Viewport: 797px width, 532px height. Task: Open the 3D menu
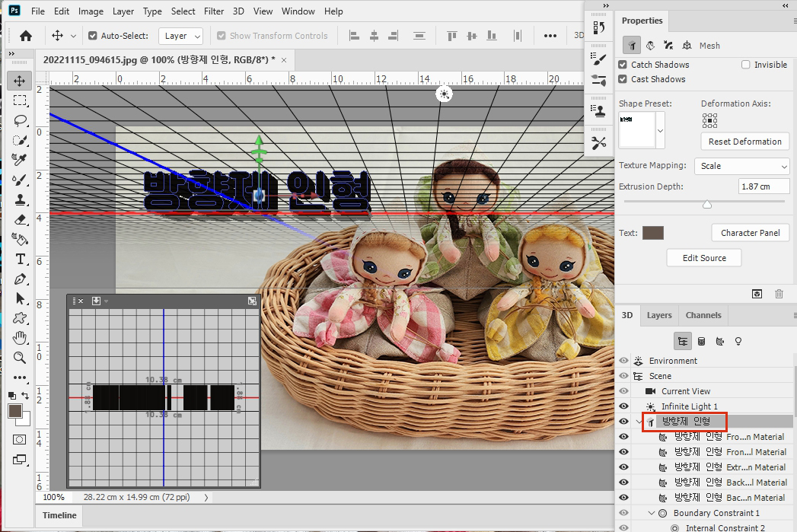pyautogui.click(x=238, y=11)
